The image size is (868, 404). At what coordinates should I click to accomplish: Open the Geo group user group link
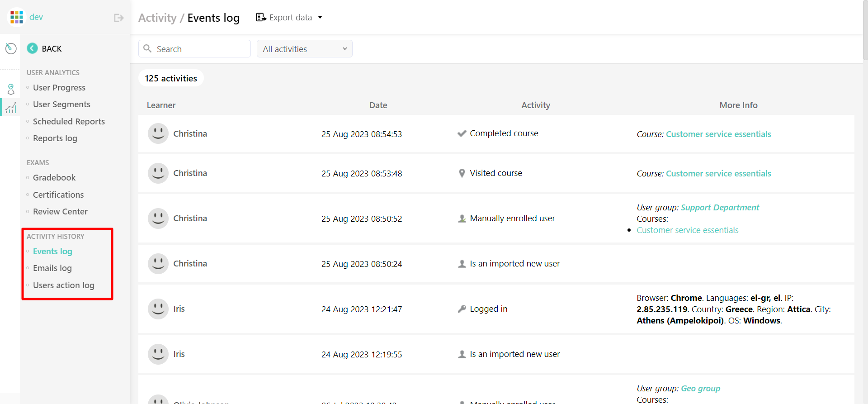pos(701,388)
